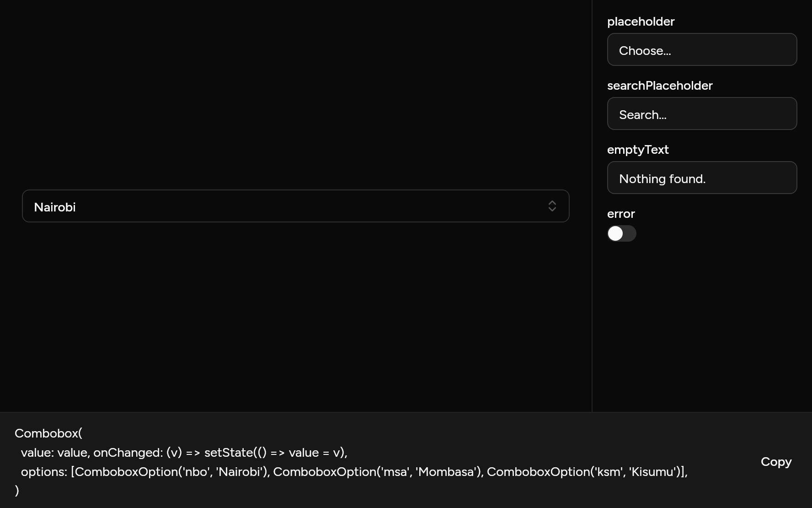Click the 'error' label
This screenshot has height=508, width=812.
click(x=621, y=214)
